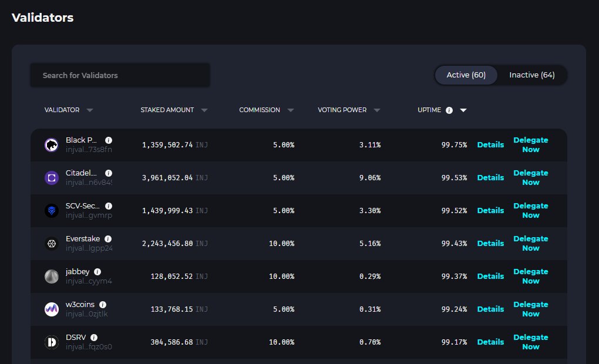Click the Everstake validator name

[x=83, y=239]
